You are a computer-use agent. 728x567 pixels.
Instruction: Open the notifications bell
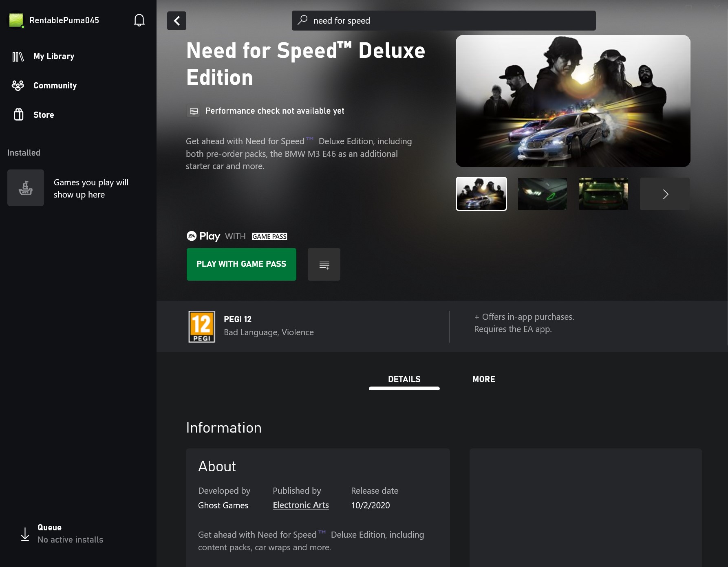tap(139, 20)
